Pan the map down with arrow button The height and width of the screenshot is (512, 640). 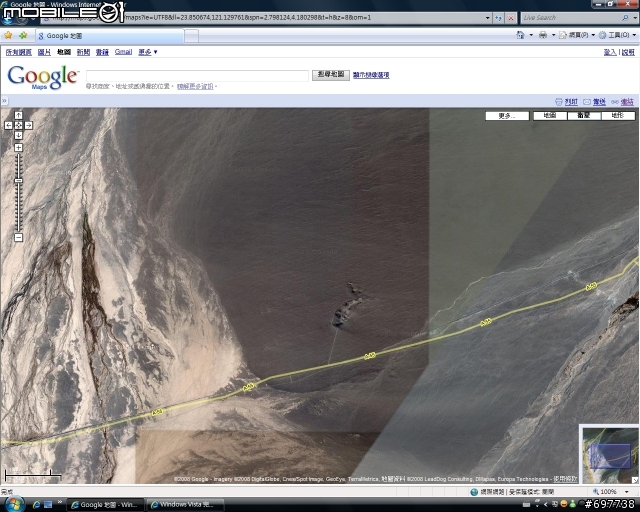click(x=18, y=136)
